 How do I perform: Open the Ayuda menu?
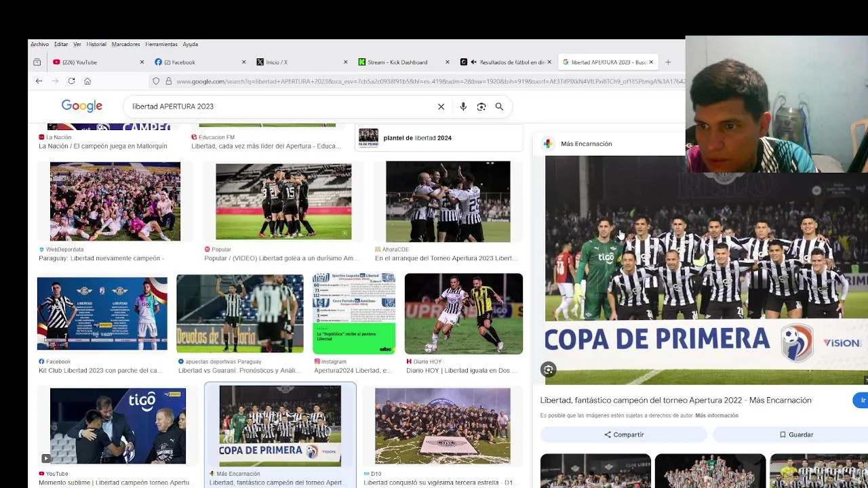click(191, 44)
